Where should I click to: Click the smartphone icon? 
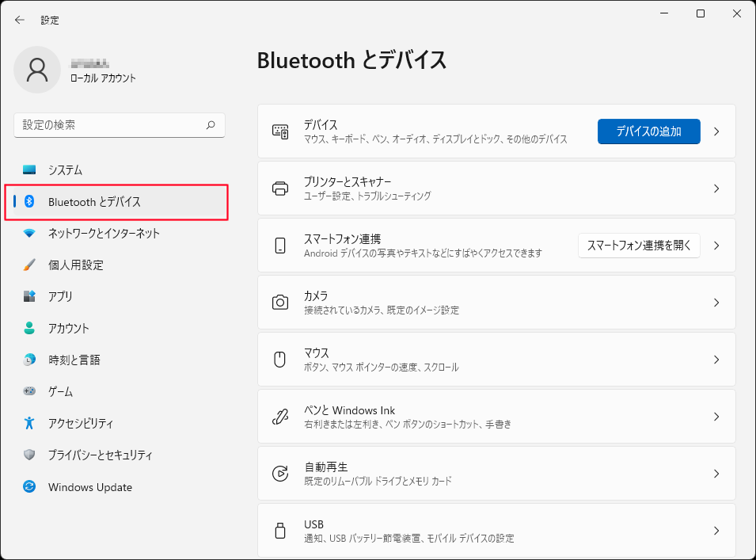280,245
